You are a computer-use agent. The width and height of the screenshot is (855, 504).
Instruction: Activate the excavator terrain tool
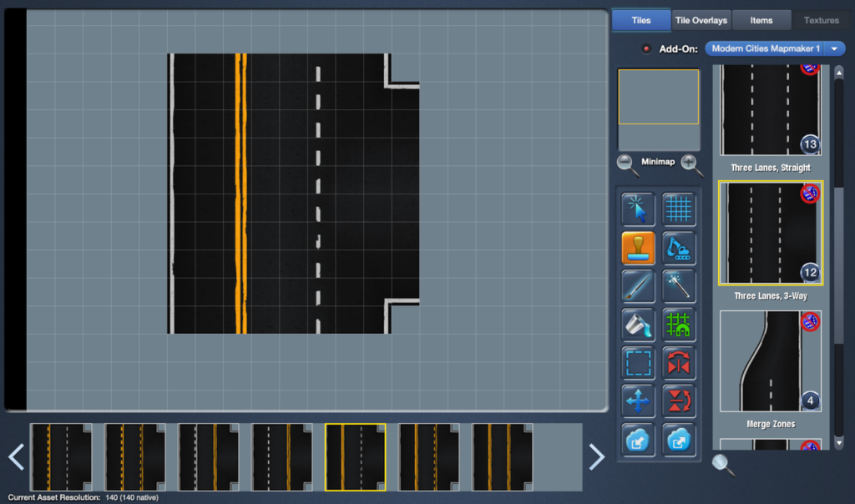click(x=679, y=248)
